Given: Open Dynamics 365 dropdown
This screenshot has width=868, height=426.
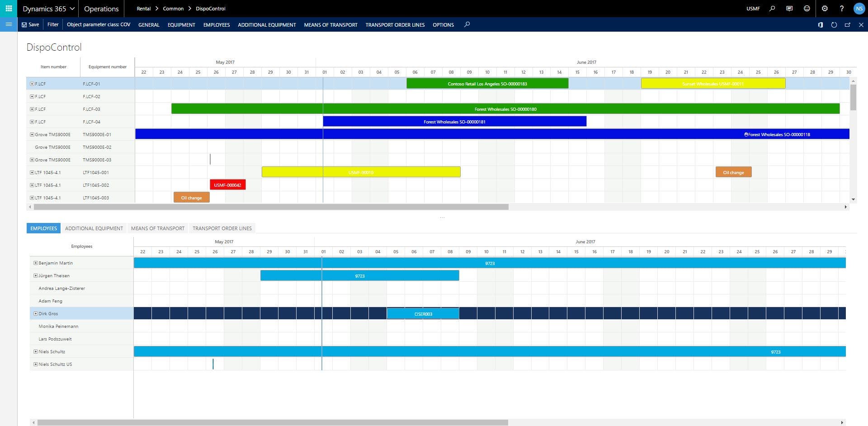Looking at the screenshot, I should click(x=48, y=9).
